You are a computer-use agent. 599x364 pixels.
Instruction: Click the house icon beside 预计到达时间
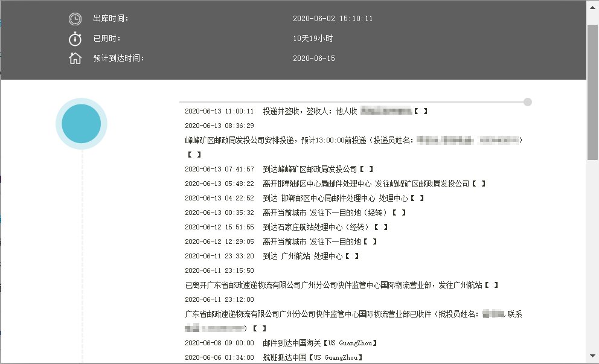pyautogui.click(x=75, y=58)
